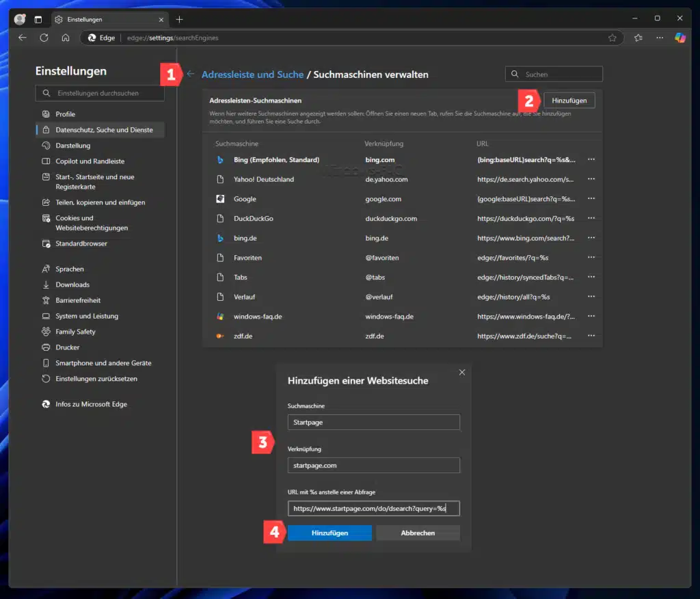Click the Verlauf engine name
The image size is (700, 599).
(244, 297)
